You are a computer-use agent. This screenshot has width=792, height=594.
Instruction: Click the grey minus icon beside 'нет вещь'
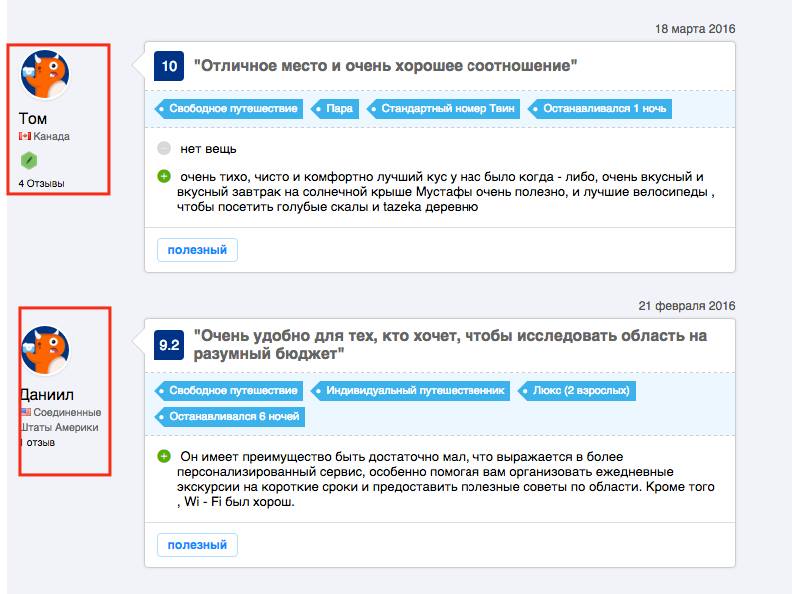pos(164,149)
